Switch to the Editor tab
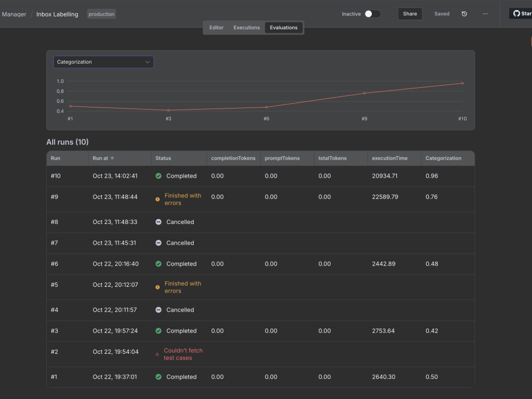Screen dimensions: 532x399 [216, 28]
